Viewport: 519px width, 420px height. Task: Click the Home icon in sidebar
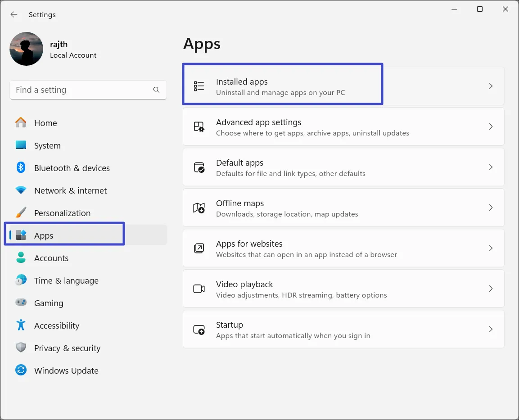click(x=21, y=123)
